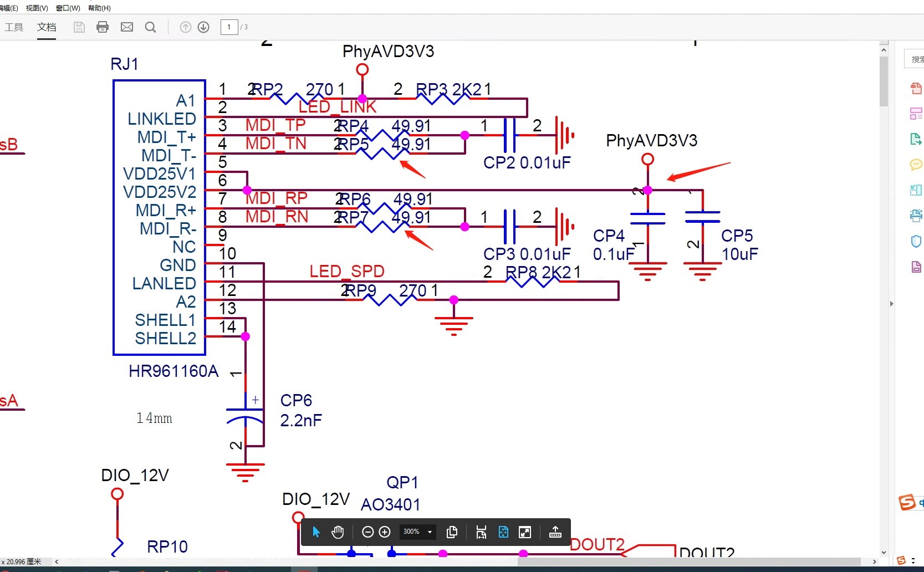Screen dimensions: 924x572
Task: Click the email envelope icon
Action: click(127, 27)
